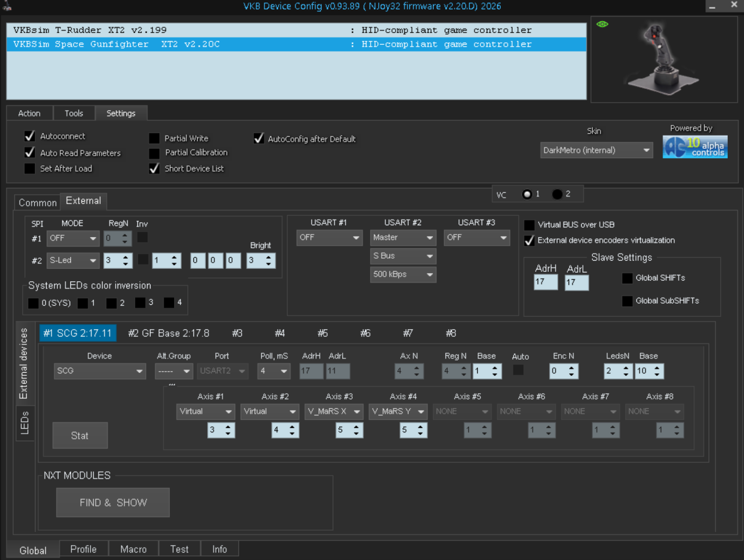The width and height of the screenshot is (744, 560).
Task: Toggle LED color inversion box 4
Action: [x=169, y=303]
